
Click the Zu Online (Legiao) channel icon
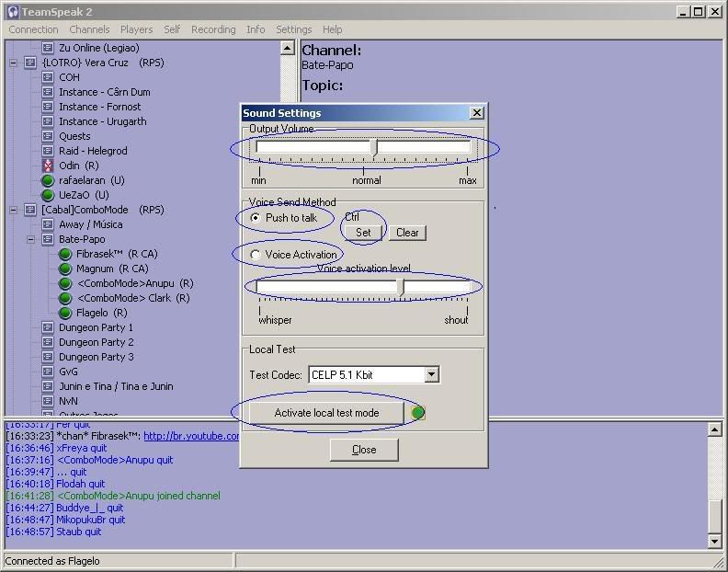(48, 48)
